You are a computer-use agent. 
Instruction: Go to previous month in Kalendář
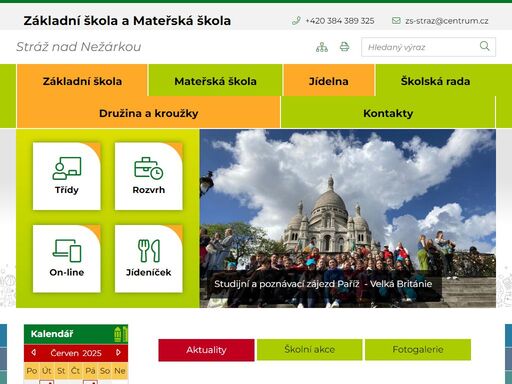33,352
